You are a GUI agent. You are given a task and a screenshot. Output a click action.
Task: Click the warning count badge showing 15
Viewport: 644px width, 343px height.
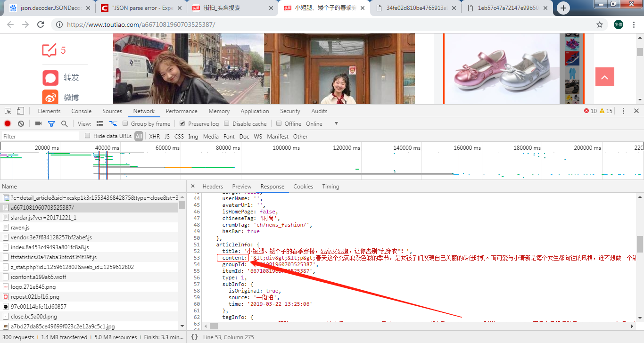click(x=606, y=111)
